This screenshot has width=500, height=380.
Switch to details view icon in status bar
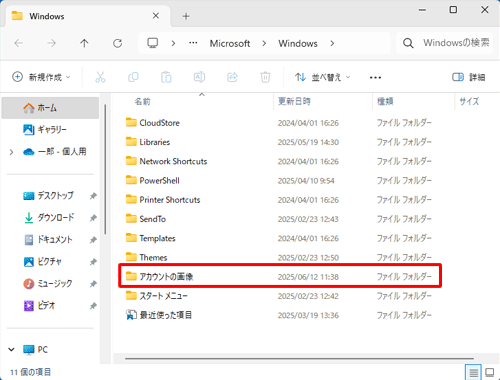tap(473, 372)
